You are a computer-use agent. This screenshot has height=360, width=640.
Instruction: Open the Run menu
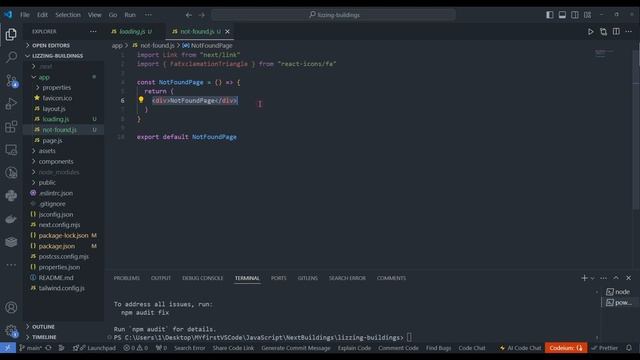[x=130, y=15]
